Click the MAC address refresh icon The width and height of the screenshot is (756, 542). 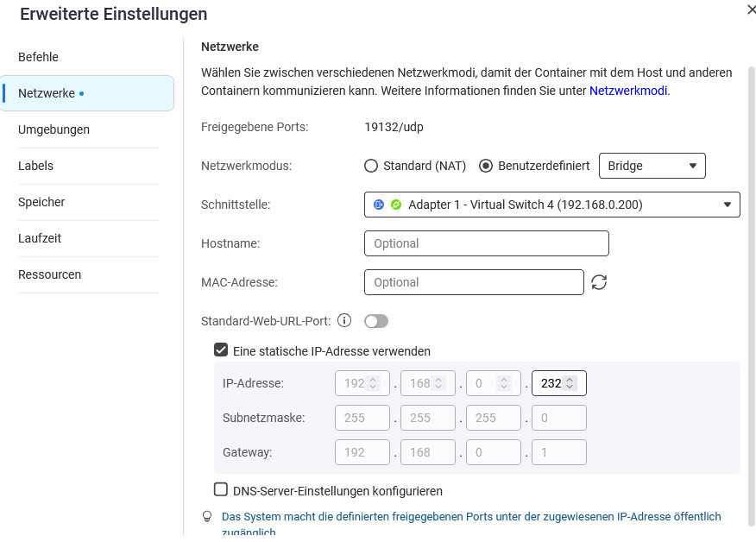(599, 282)
